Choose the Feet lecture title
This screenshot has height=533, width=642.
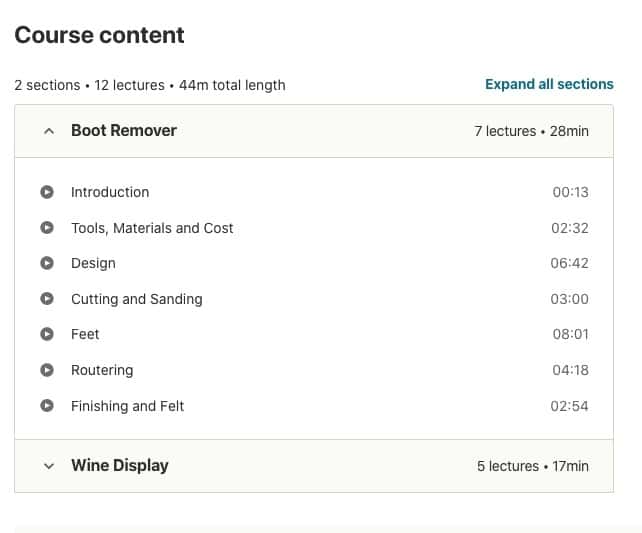(x=85, y=334)
